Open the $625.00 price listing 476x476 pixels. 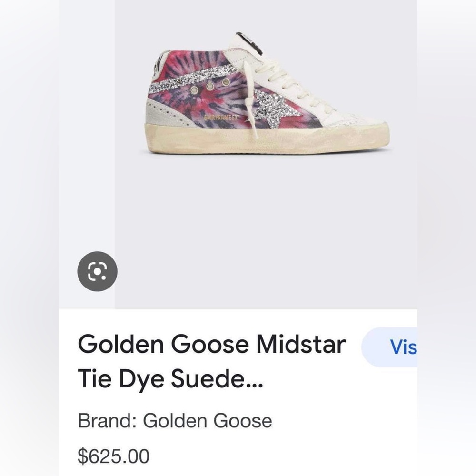pyautogui.click(x=112, y=456)
